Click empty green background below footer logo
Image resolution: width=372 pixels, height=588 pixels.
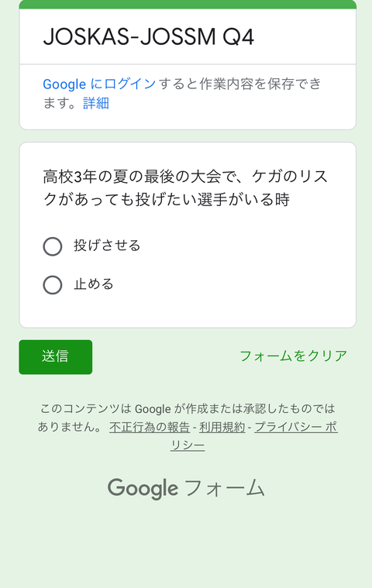point(188,548)
